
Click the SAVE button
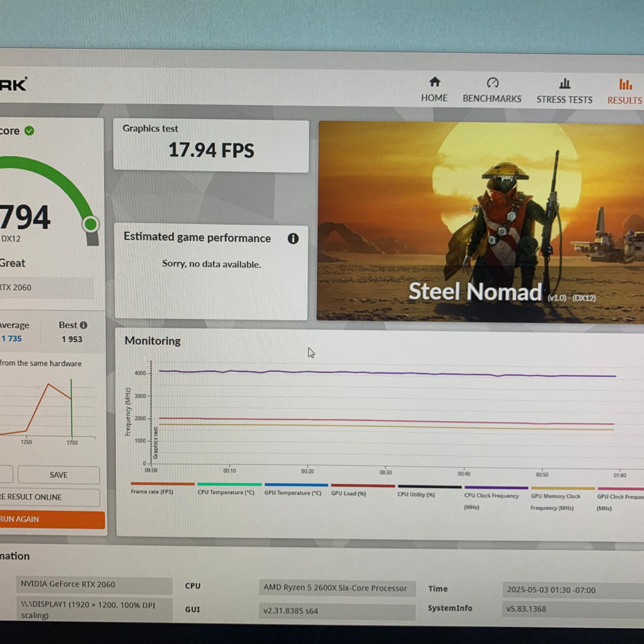pyautogui.click(x=59, y=475)
